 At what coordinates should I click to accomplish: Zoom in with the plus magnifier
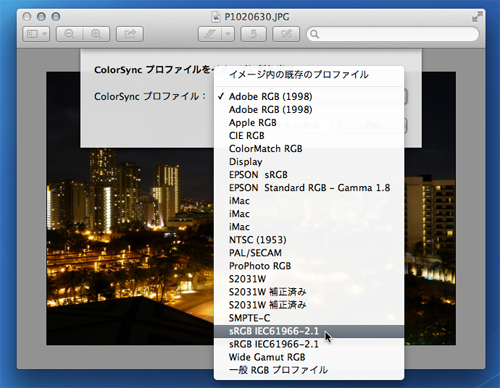point(96,34)
